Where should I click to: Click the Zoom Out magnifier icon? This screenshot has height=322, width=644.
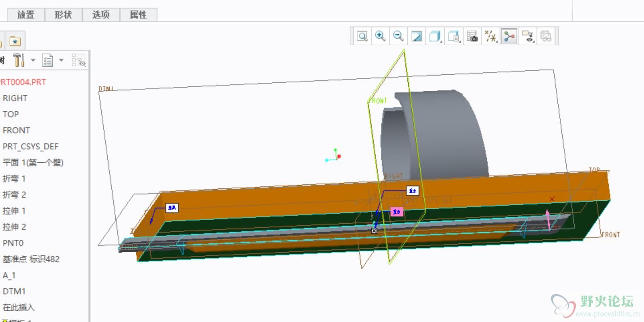pos(398,36)
